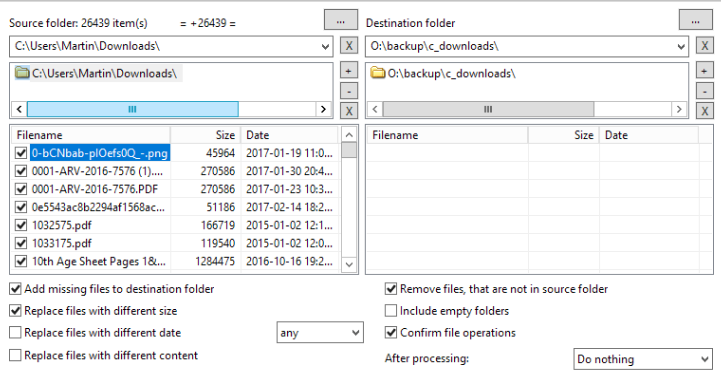The image size is (721, 382).
Task: Sort source list by Size column header
Action: pyautogui.click(x=205, y=135)
